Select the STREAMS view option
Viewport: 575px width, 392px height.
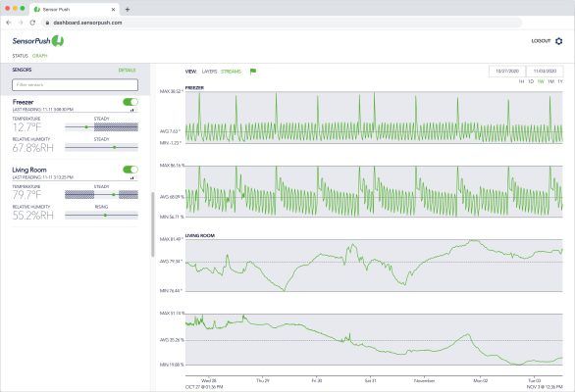click(231, 72)
